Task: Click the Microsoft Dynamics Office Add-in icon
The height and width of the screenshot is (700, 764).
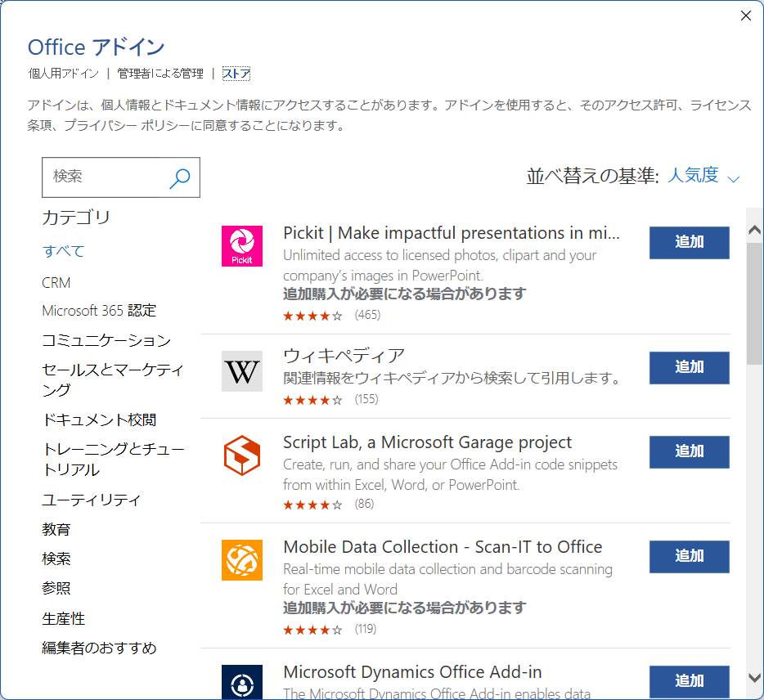Action: 241,682
